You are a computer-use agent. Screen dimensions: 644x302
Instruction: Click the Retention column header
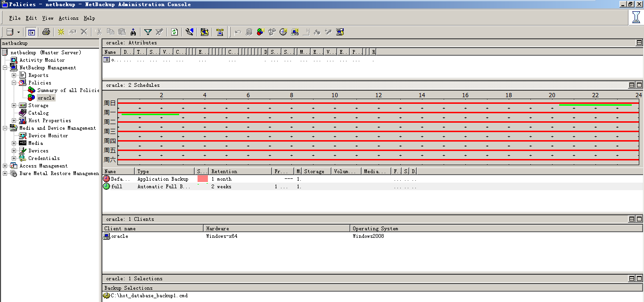(240, 171)
